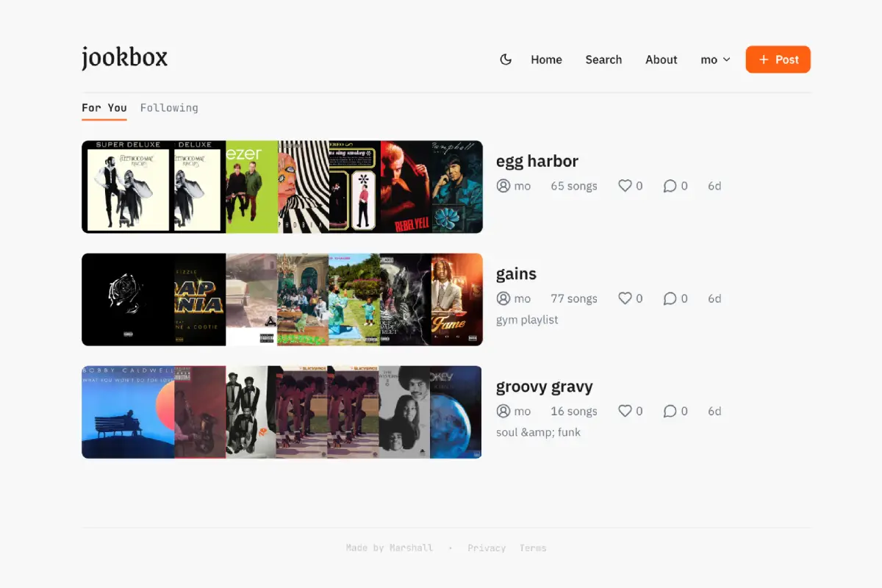Open the Terms footer link
The width and height of the screenshot is (882, 588).
tap(533, 548)
